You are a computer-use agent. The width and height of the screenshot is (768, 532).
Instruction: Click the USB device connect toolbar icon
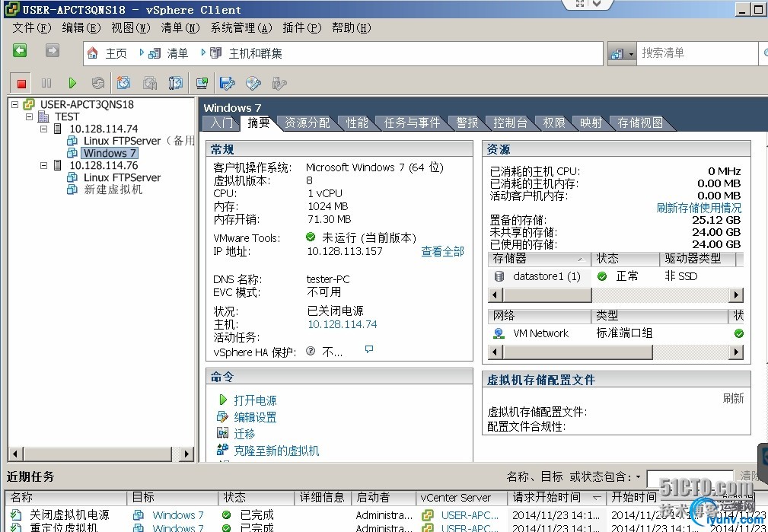click(279, 83)
